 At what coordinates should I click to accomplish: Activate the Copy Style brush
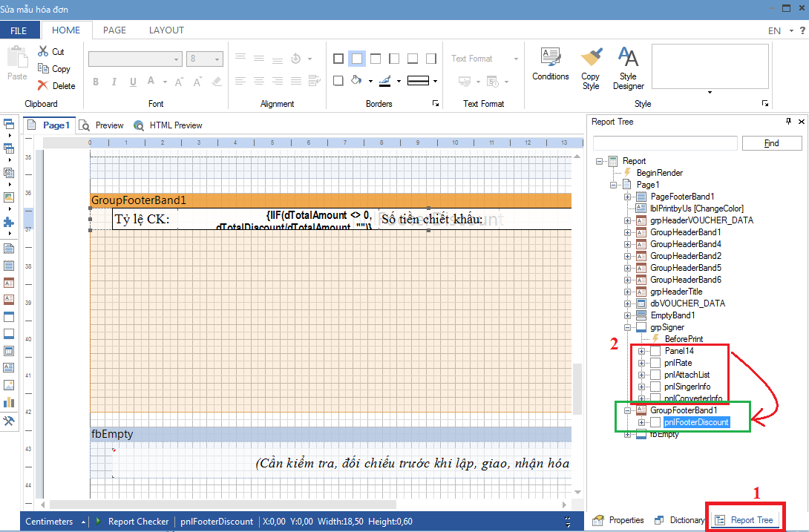[591, 68]
